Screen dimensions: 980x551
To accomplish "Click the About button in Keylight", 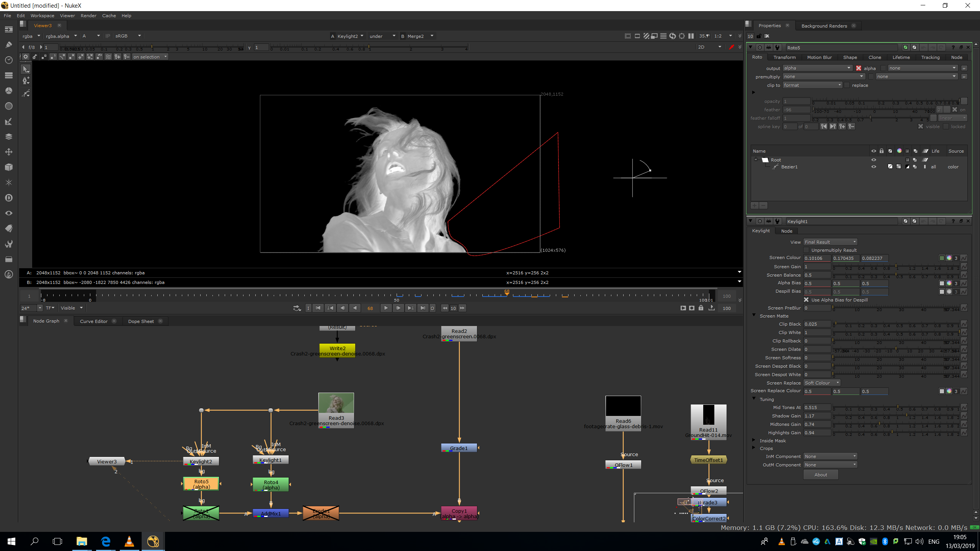I will coord(820,475).
